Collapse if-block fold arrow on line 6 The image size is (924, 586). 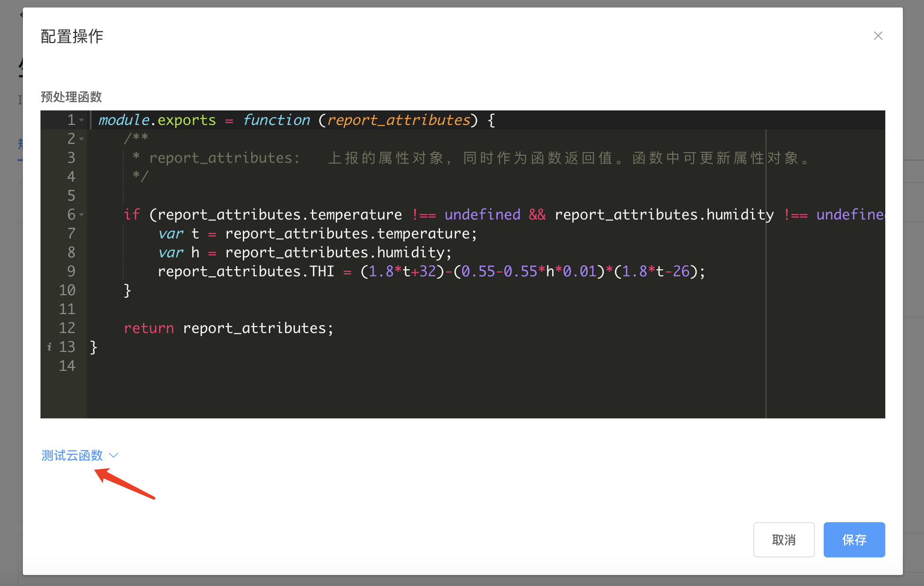coord(81,215)
